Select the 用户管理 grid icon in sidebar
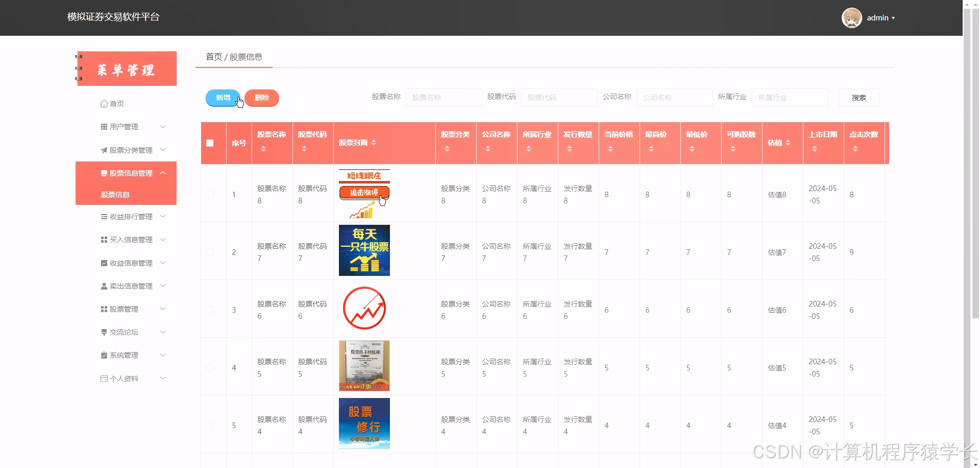This screenshot has width=980, height=468. (104, 126)
